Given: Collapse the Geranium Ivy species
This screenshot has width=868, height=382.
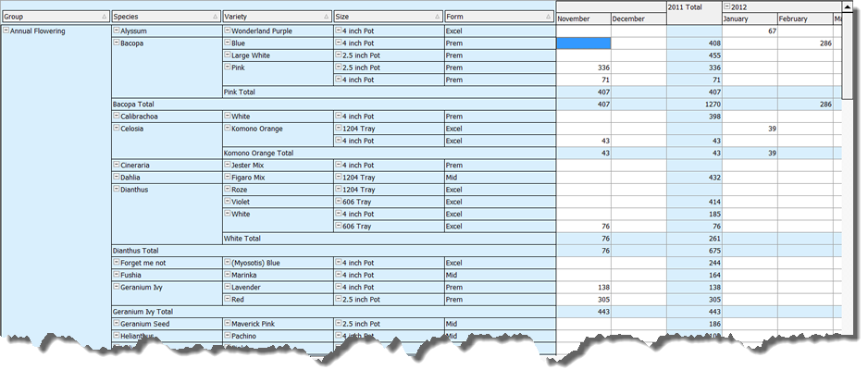Looking at the screenshot, I should [117, 288].
